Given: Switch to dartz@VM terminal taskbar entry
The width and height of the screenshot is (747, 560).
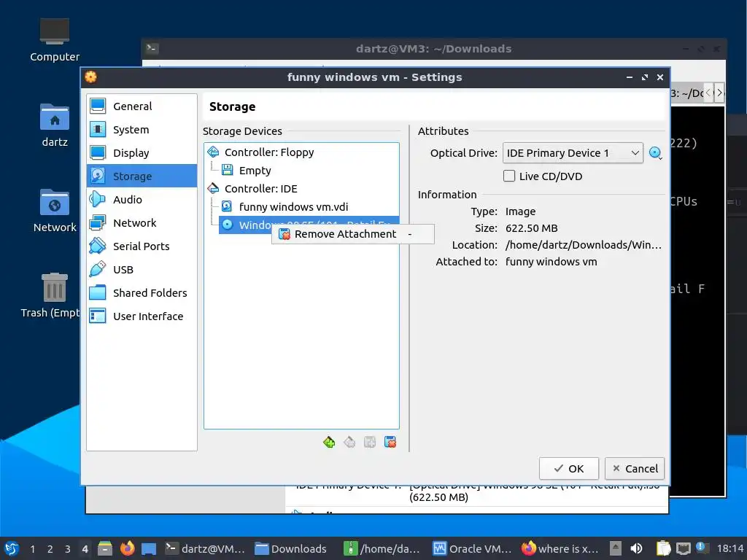Looking at the screenshot, I should (205, 548).
